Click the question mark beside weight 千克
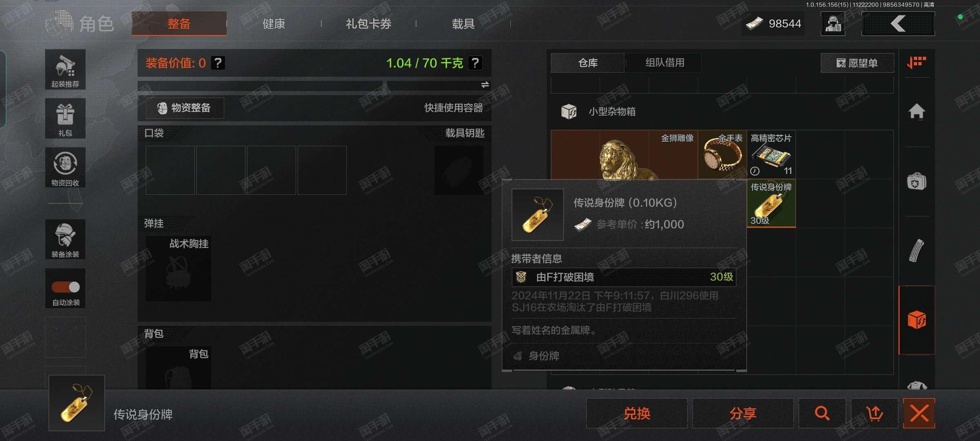 click(475, 63)
